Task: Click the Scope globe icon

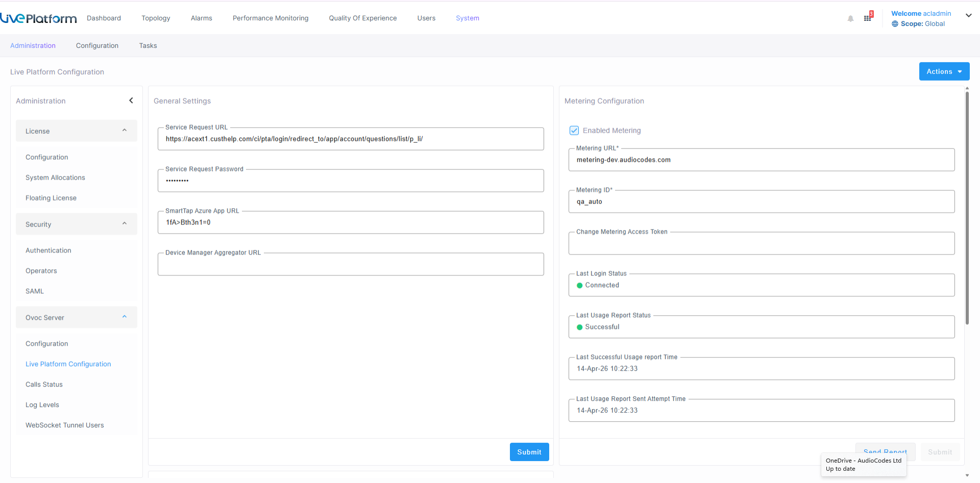Action: point(895,24)
